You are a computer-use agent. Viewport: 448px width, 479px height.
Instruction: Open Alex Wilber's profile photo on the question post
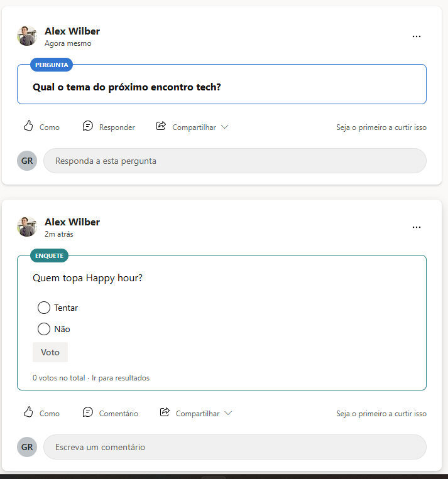pyautogui.click(x=27, y=36)
